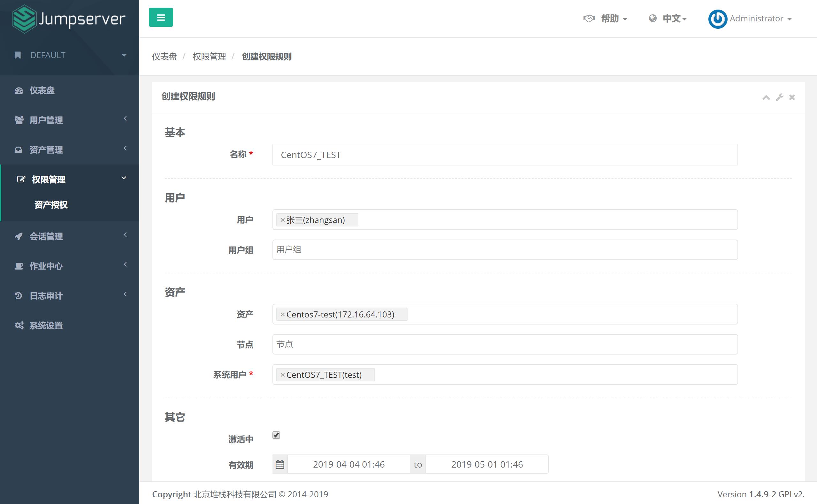
Task: Click the 资产 multi-select field
Action: [x=505, y=314]
